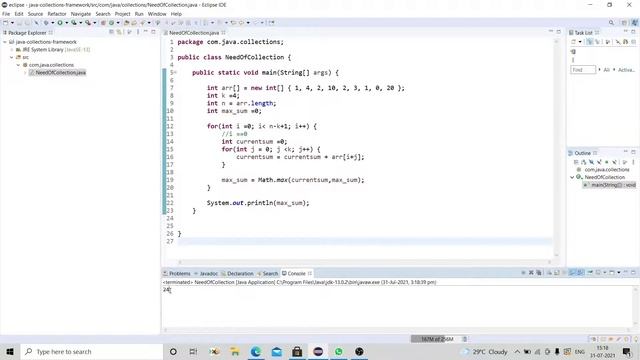Click the Remove Launch X icon in Console toolbar

[531, 272]
